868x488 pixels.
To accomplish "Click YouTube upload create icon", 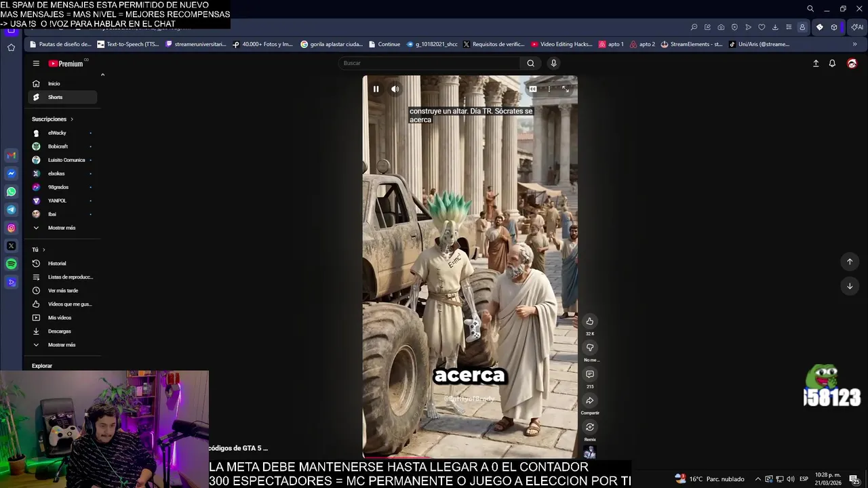I will (816, 63).
